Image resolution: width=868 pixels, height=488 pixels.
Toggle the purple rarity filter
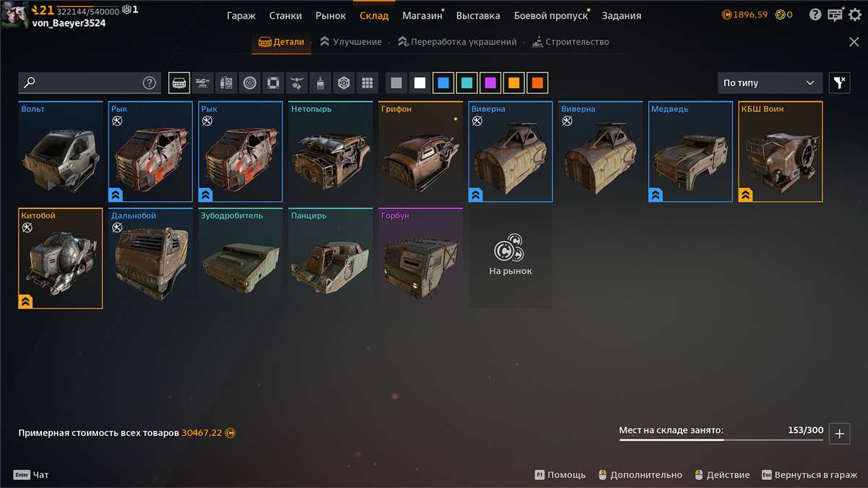(x=490, y=83)
